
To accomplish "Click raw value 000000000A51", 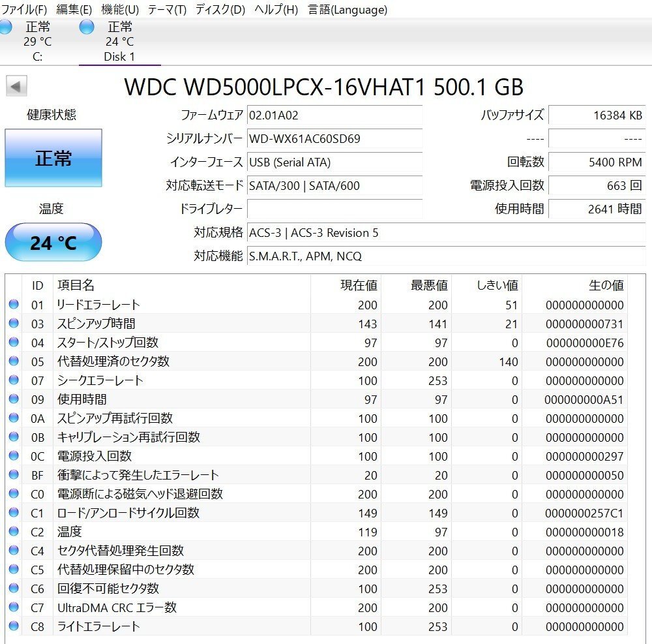I will pos(584,399).
